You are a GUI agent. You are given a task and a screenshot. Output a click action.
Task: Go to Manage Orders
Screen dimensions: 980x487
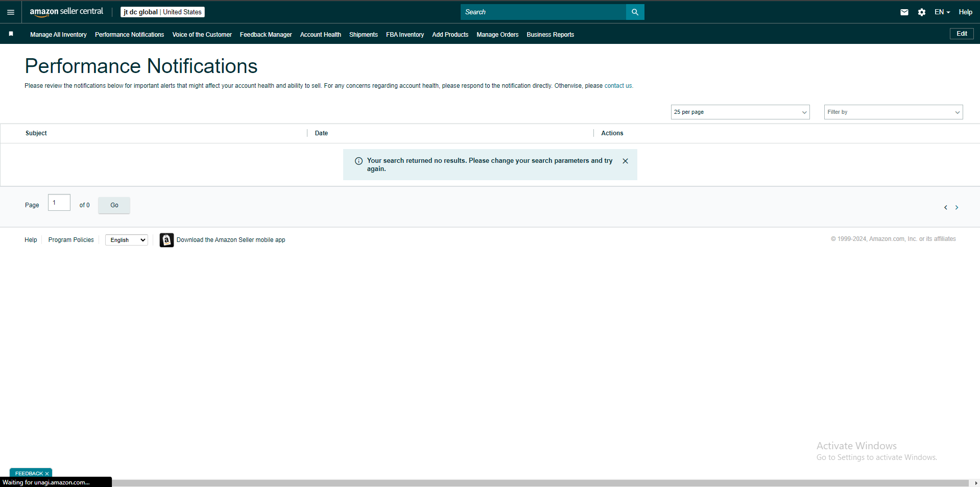(497, 35)
